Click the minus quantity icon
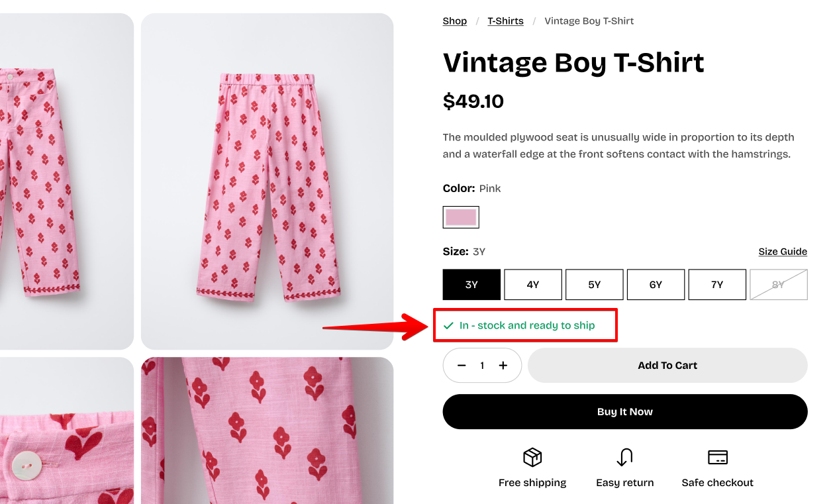This screenshot has width=833, height=504. 462,366
